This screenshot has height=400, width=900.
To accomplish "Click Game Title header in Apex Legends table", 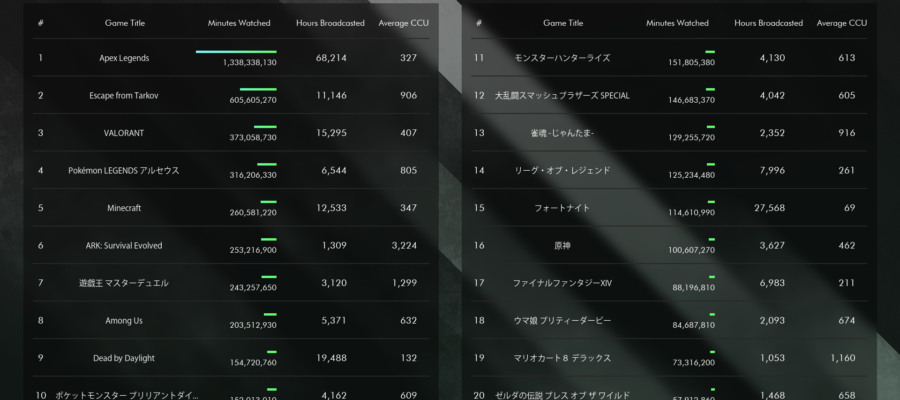I will click(x=125, y=24).
